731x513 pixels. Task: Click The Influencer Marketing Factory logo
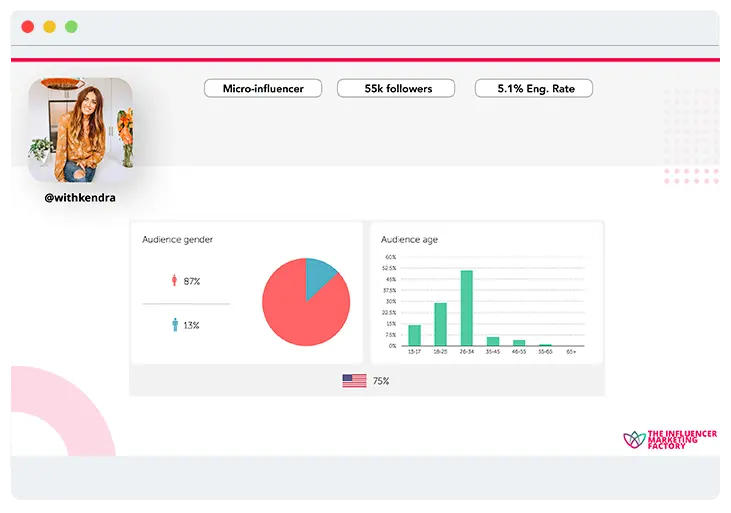[670, 439]
